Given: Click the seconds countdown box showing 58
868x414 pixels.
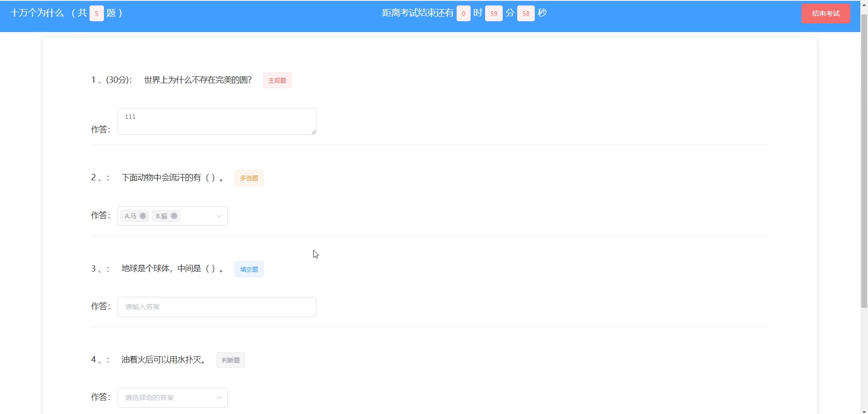Looking at the screenshot, I should tap(526, 14).
